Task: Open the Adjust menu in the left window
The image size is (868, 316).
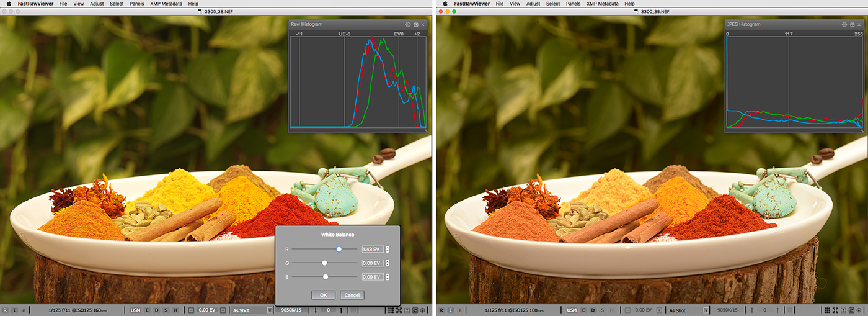Action: [97, 4]
